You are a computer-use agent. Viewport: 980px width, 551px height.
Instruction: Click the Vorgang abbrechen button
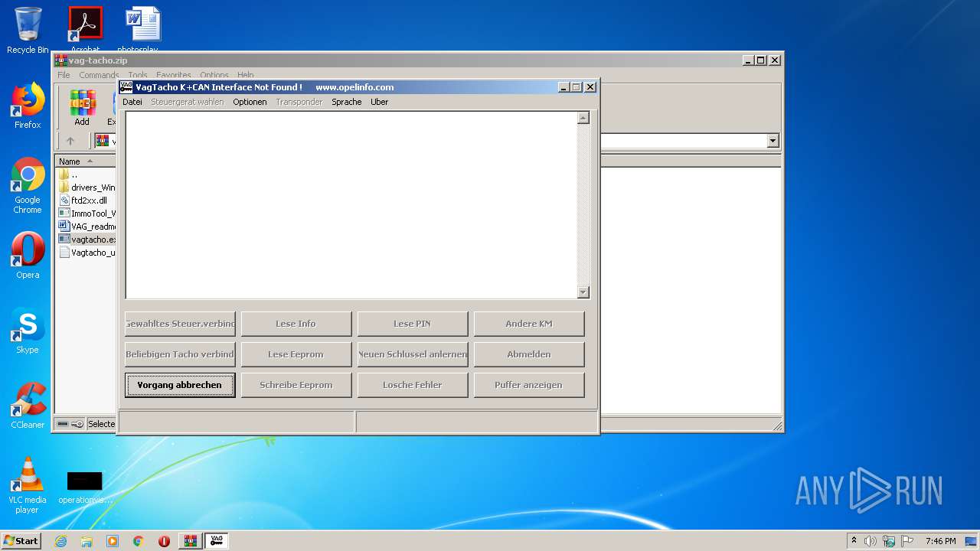[180, 385]
